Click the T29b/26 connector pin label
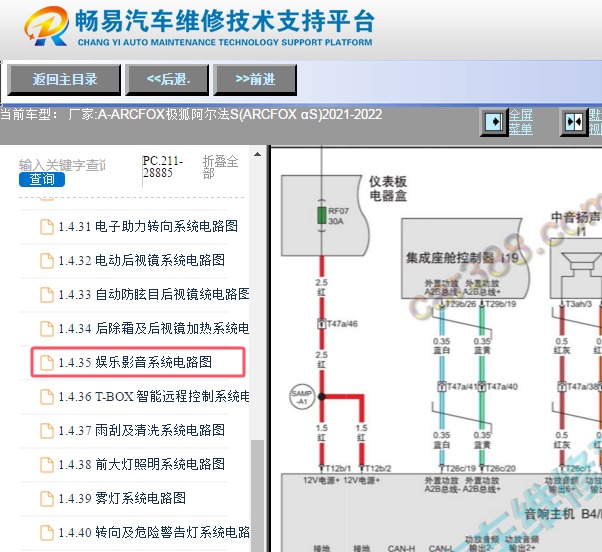602x552 pixels. point(461,304)
